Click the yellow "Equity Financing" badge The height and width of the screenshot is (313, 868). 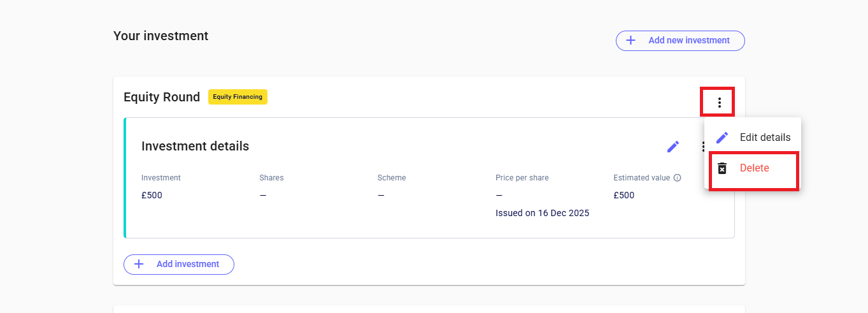click(238, 97)
